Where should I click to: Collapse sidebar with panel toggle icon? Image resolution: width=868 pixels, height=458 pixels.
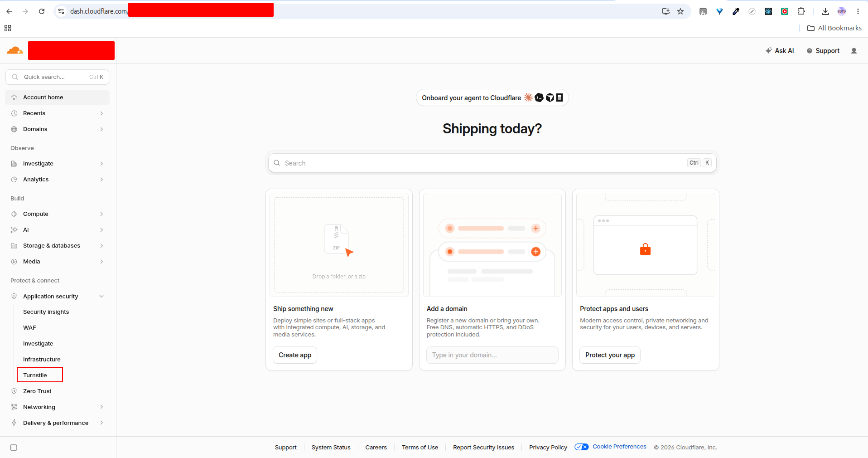14,448
